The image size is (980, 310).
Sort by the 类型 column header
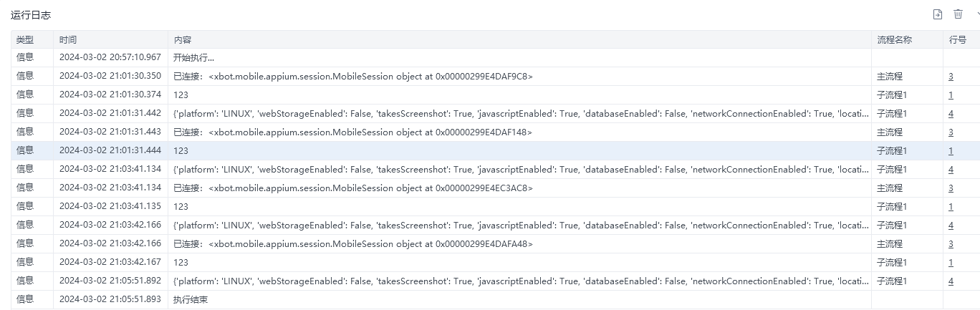(25, 40)
